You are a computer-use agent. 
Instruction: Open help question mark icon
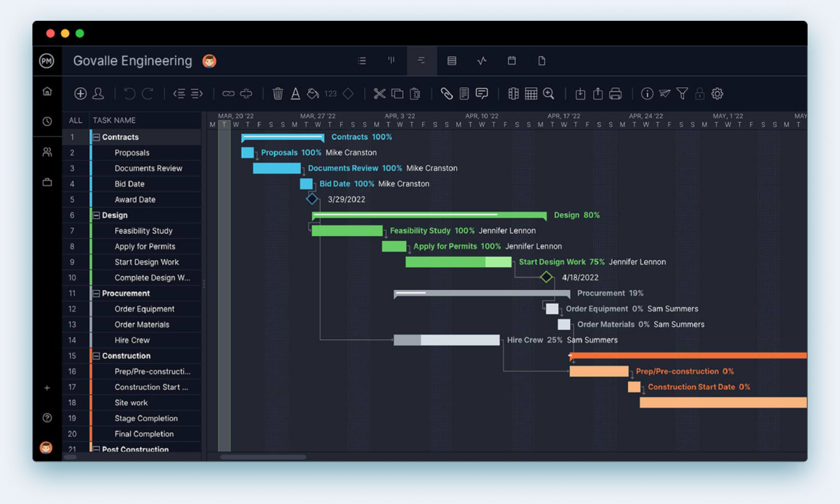click(x=47, y=418)
